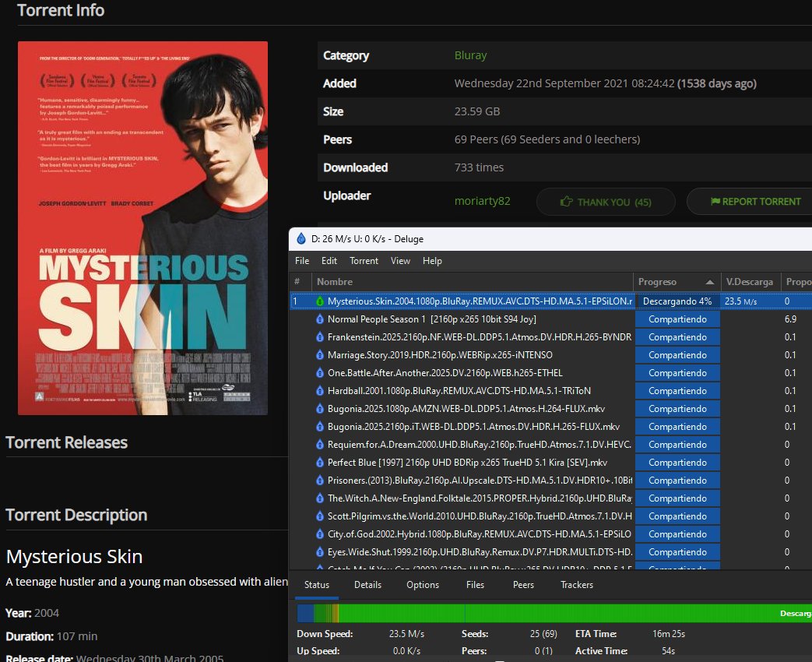This screenshot has width=812, height=662.
Task: Click the green downloading icon beside Mysterious.Skin torrent
Action: pos(320,301)
